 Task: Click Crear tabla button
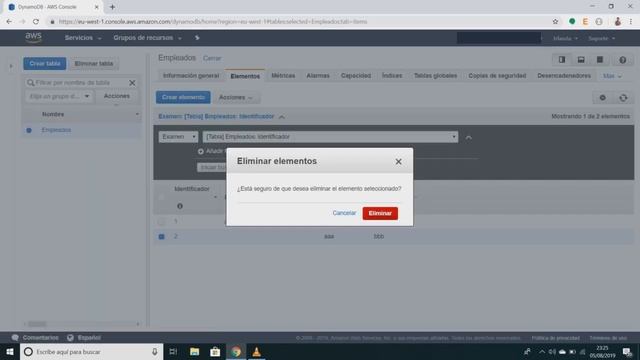[x=44, y=64]
